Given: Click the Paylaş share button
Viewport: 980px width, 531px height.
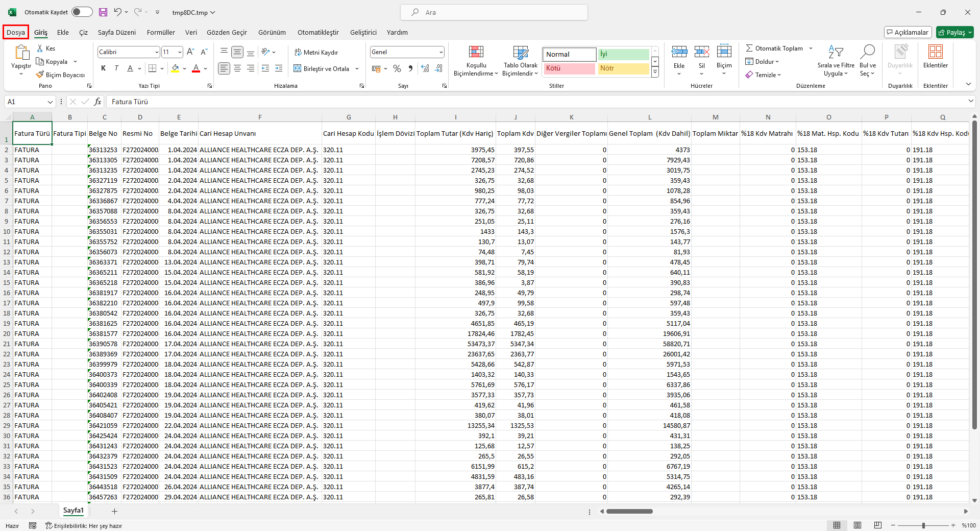Looking at the screenshot, I should (x=955, y=32).
